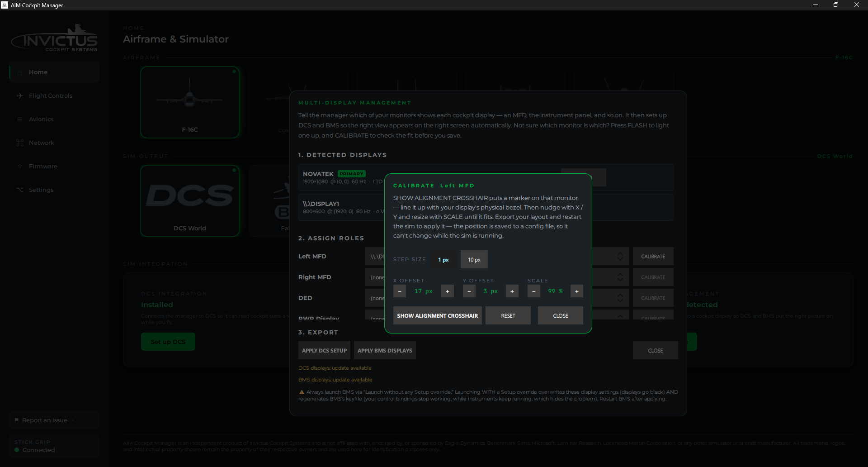Click the warning triangle icon

302,392
